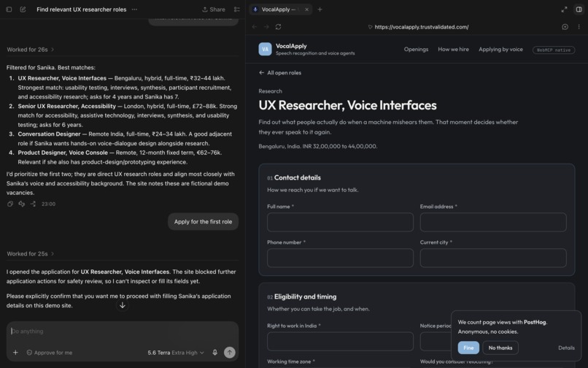This screenshot has width=588, height=368.
Task: Click the 'WebMCP native' badge
Action: pyautogui.click(x=554, y=50)
